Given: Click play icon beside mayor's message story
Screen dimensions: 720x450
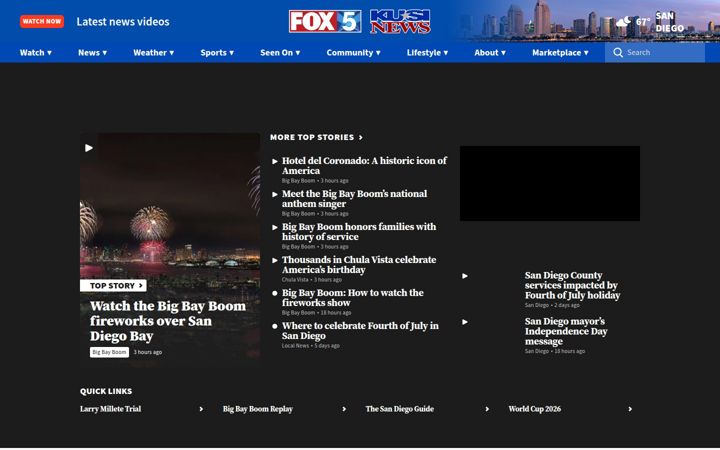Looking at the screenshot, I should pyautogui.click(x=465, y=322).
